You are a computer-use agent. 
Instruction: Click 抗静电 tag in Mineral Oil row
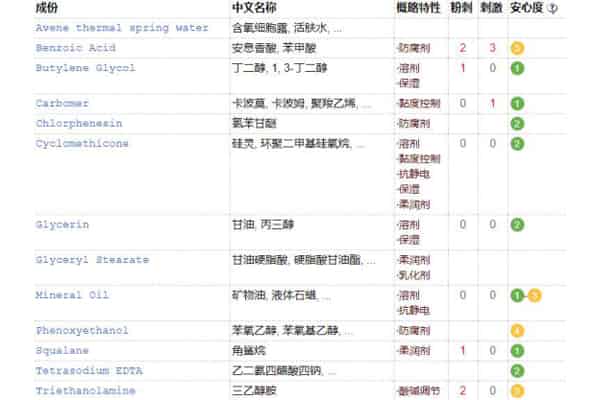tap(414, 310)
